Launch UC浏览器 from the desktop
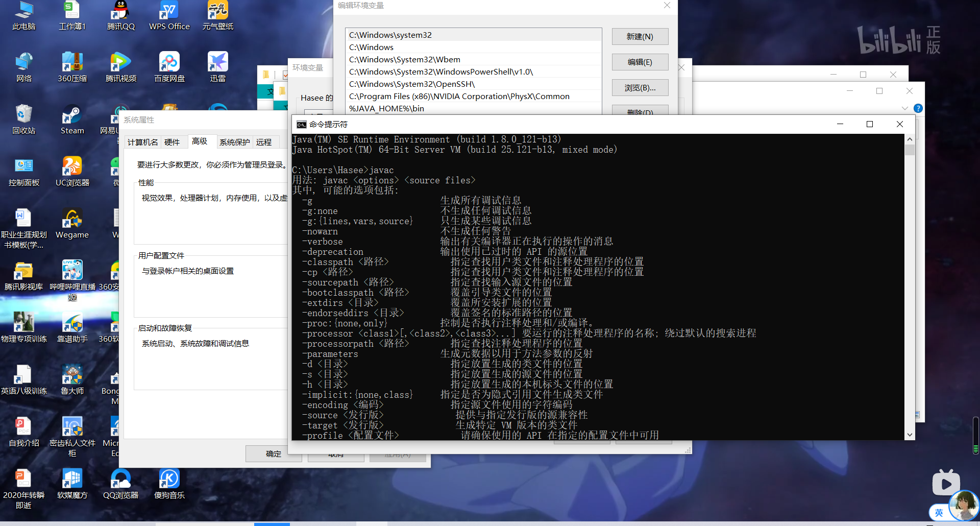 tap(72, 171)
